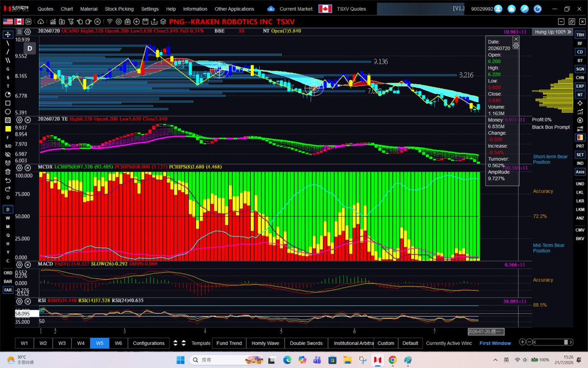Viewport: 588px width, 368px height.
Task: Switch to the W5 window tab
Action: pos(99,343)
